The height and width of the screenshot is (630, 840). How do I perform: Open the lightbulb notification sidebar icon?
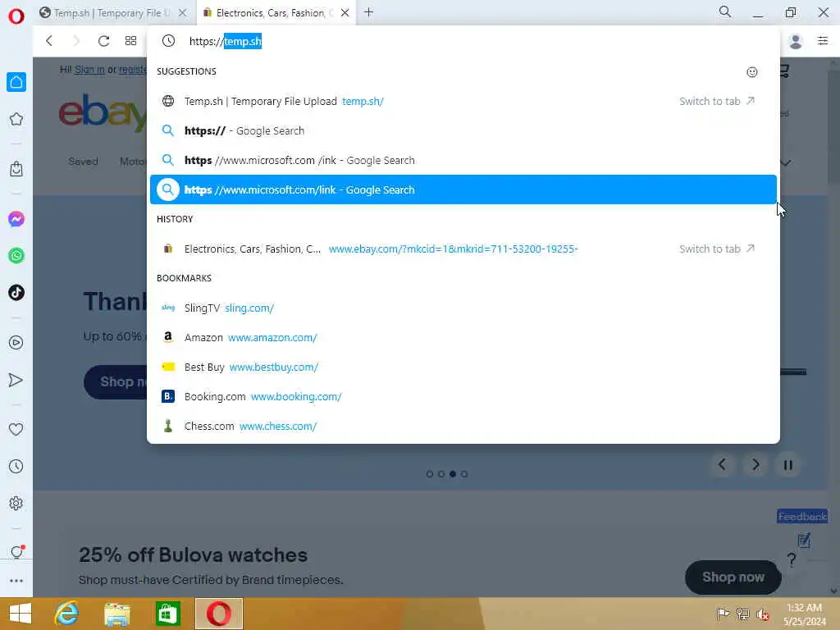16,552
